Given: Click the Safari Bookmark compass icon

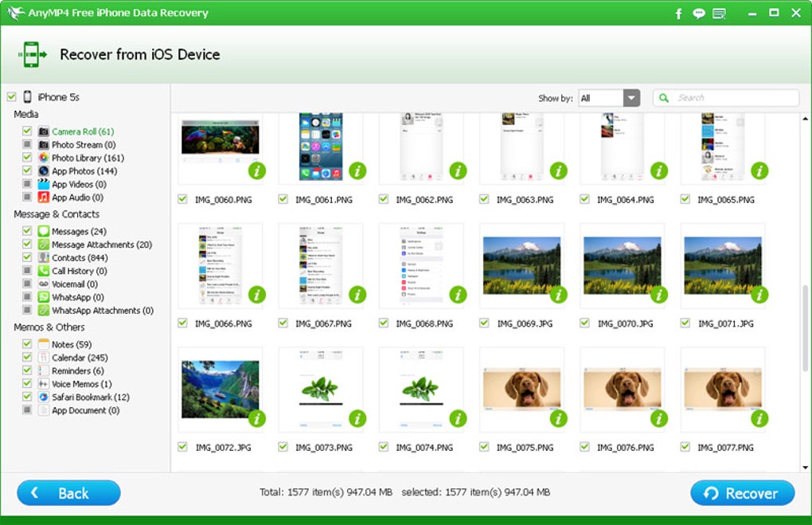Looking at the screenshot, I should pyautogui.click(x=44, y=397).
